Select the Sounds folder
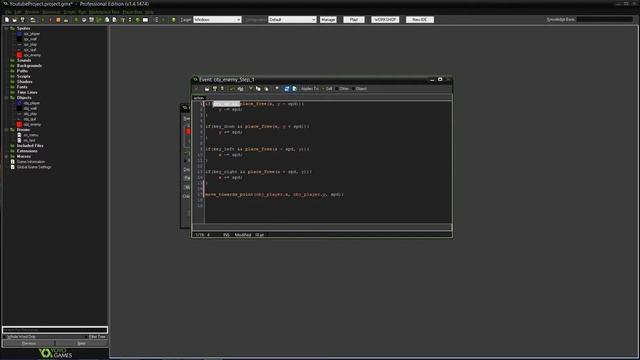Screen dimensions: 640x360 [x=24, y=60]
